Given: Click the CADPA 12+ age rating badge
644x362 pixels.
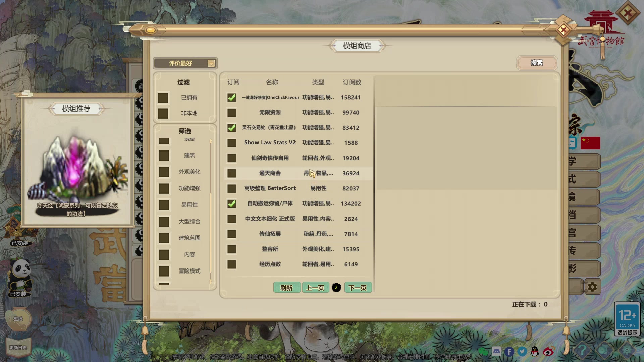Looking at the screenshot, I should [627, 319].
